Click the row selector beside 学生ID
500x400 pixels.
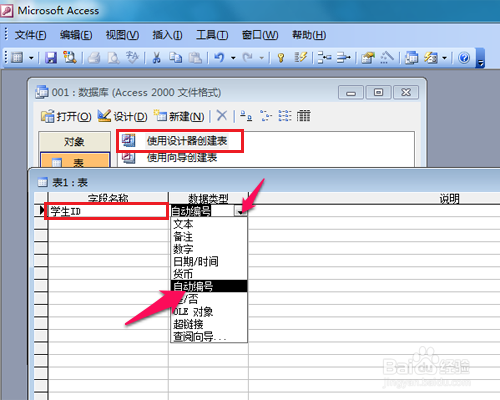41,211
